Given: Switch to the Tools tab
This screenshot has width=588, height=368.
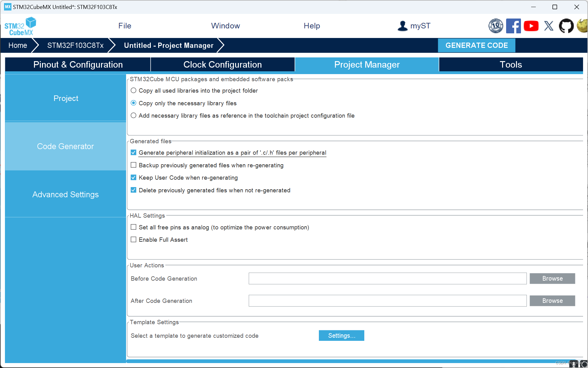Looking at the screenshot, I should [511, 65].
